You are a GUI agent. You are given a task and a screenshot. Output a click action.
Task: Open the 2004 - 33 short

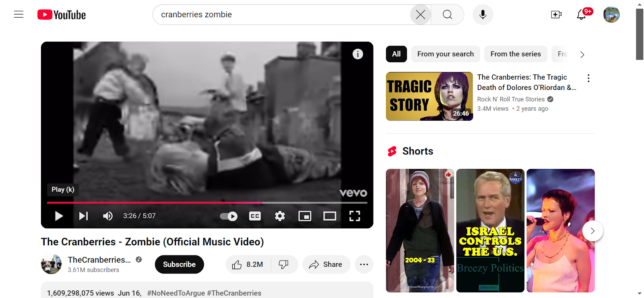pos(420,230)
